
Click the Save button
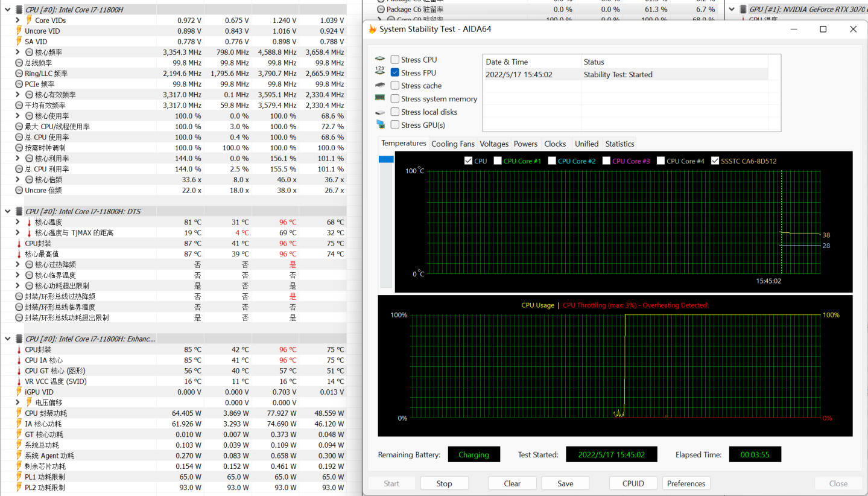coord(565,483)
